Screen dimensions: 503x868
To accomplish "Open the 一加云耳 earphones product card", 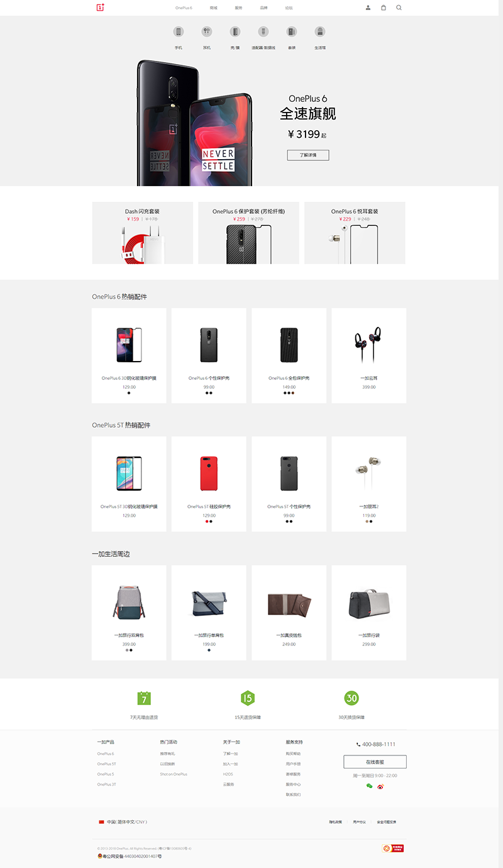I will click(x=369, y=355).
